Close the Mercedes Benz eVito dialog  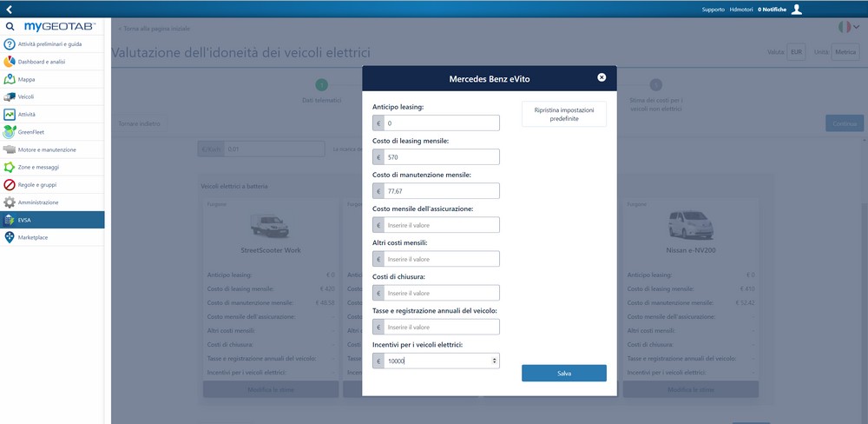tap(602, 77)
